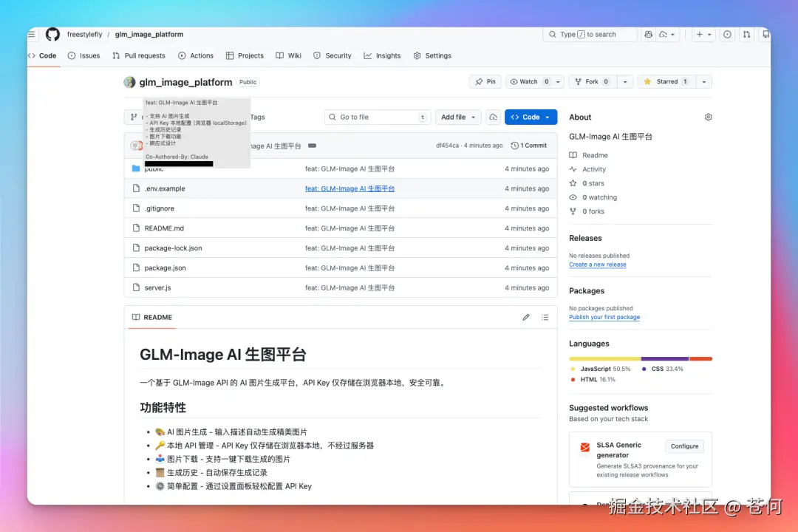The width and height of the screenshot is (798, 532).
Task: Configure the SLSA Generic generator workflow
Action: [684, 446]
